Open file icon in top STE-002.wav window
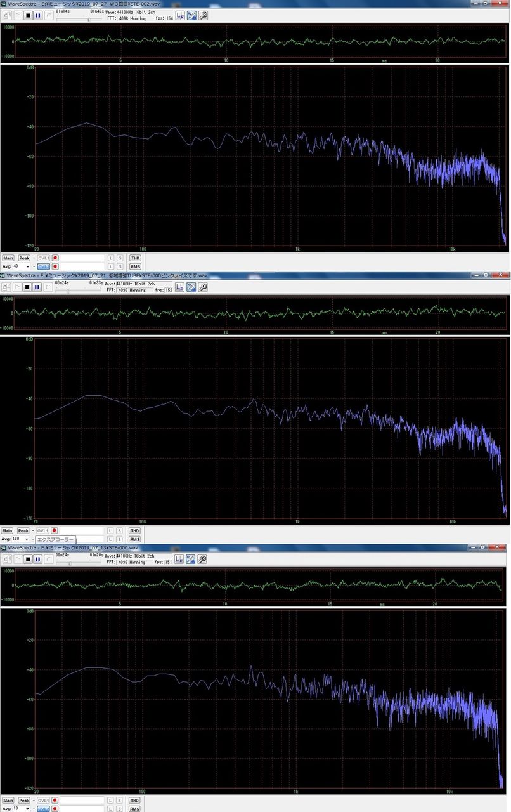The height and width of the screenshot is (812, 511). (x=8, y=15)
